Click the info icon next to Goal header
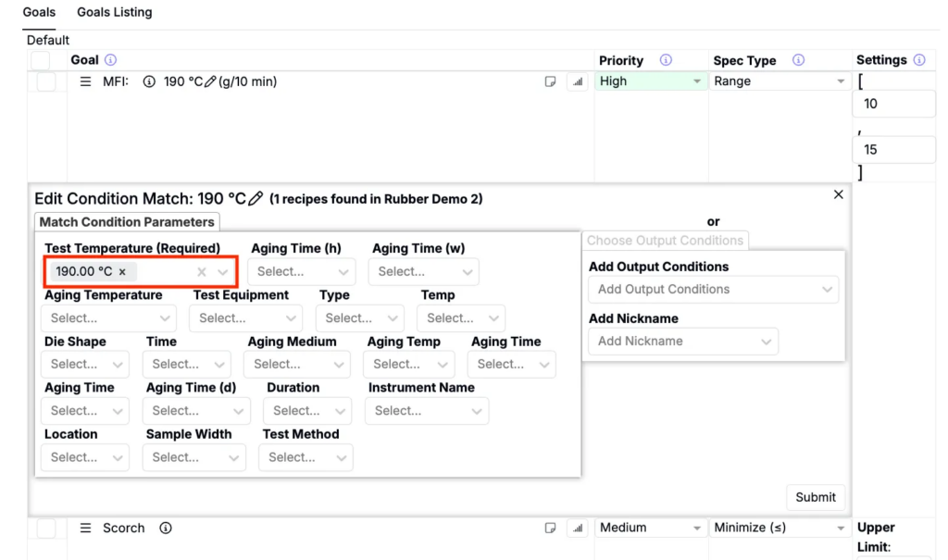948x560 pixels. pyautogui.click(x=111, y=60)
